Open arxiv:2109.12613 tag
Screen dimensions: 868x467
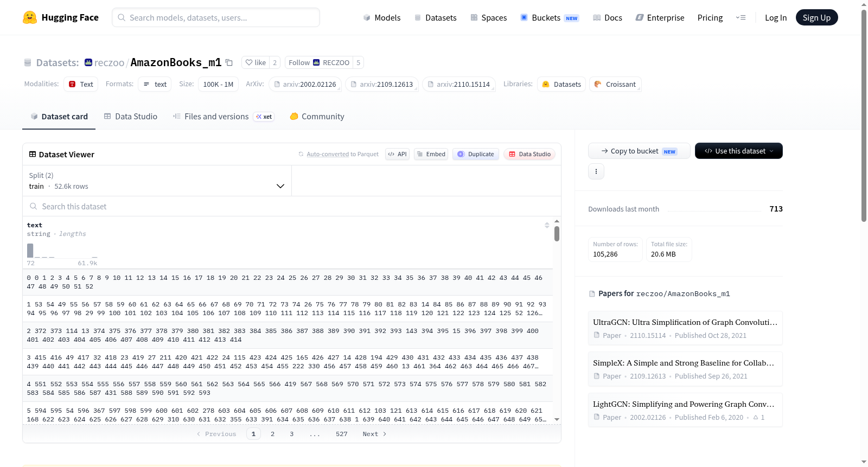click(x=382, y=84)
